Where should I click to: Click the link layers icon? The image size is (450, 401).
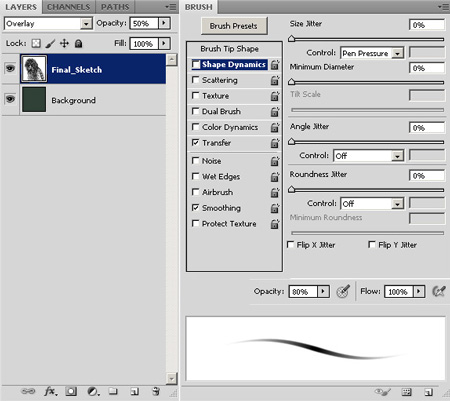(x=28, y=391)
